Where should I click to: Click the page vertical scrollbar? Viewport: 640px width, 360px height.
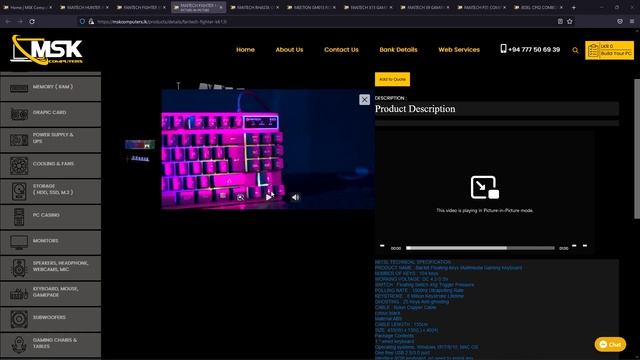(x=636, y=149)
